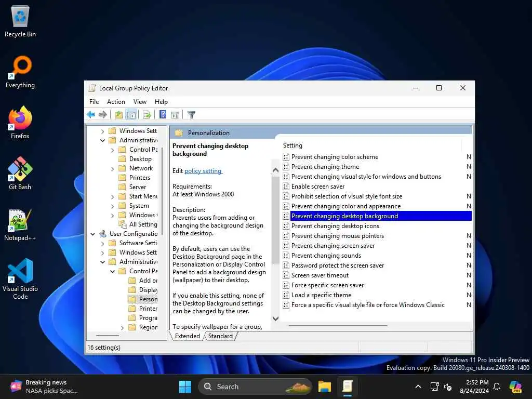This screenshot has width=532, height=399.
Task: Collapse the User Configuration node
Action: pyautogui.click(x=92, y=234)
